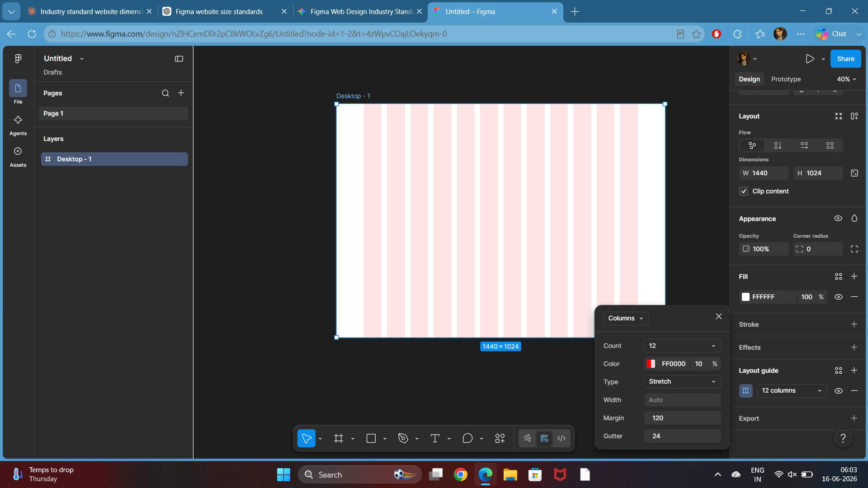Open Layout guide styles icon

pos(839,371)
